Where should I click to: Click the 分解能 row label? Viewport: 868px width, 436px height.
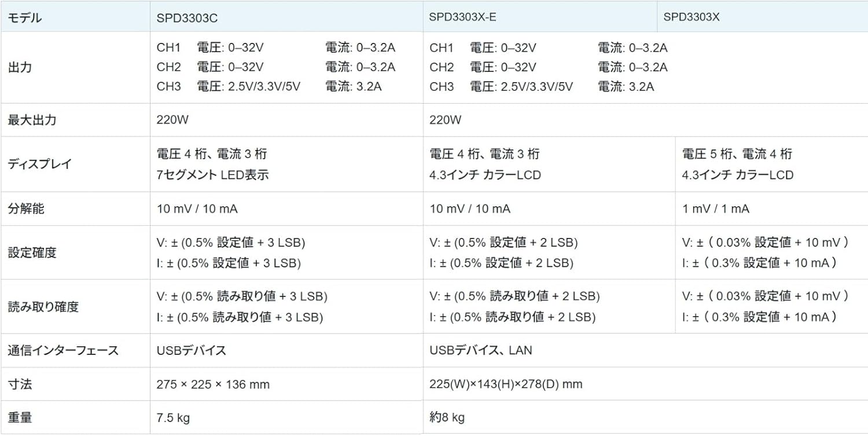(x=26, y=209)
